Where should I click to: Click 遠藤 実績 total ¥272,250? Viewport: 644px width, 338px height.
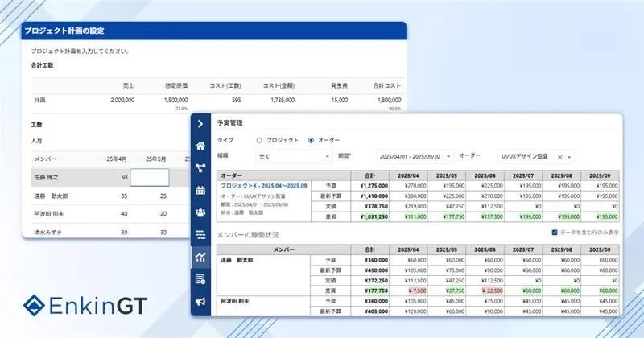376,281
